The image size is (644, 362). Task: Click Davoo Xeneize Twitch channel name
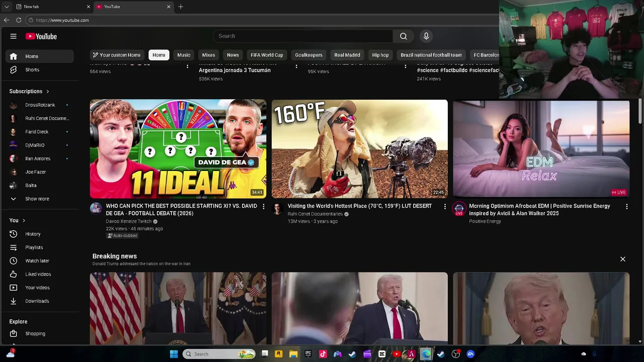tap(128, 221)
